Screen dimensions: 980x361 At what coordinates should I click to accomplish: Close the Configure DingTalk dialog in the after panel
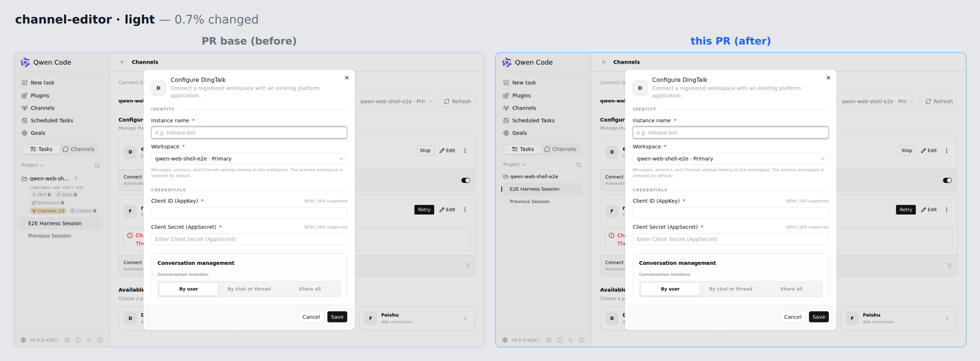tap(829, 78)
